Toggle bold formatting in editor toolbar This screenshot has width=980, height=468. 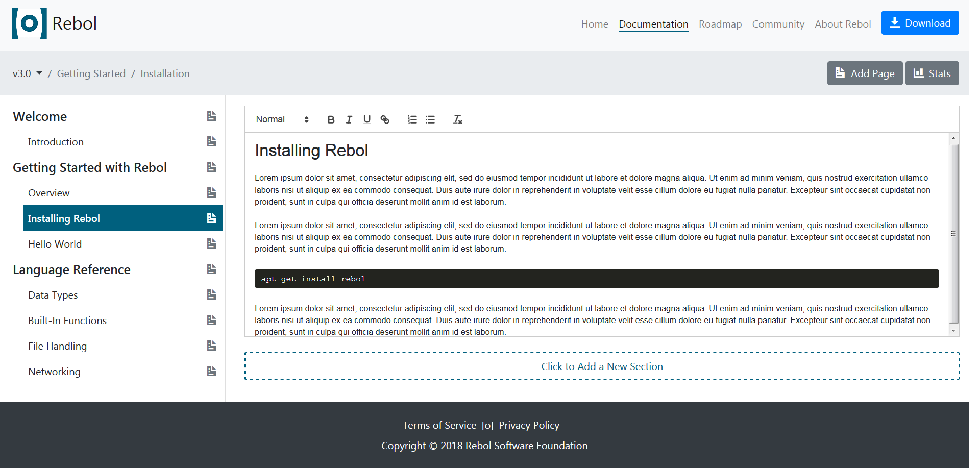[x=331, y=119]
